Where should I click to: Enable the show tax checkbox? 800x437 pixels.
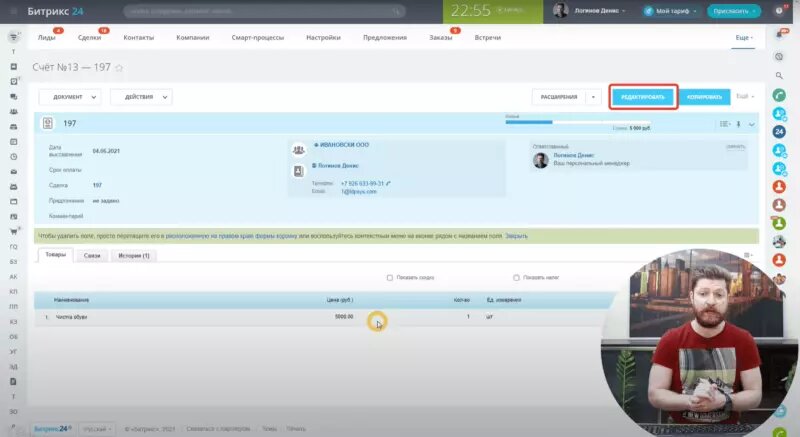tap(516, 278)
